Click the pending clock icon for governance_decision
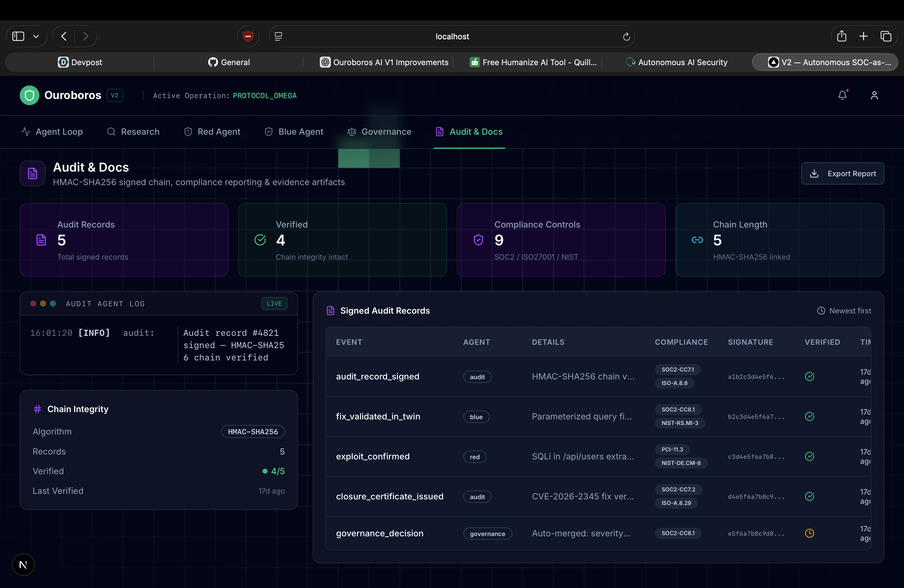The image size is (904, 588). 809,533
